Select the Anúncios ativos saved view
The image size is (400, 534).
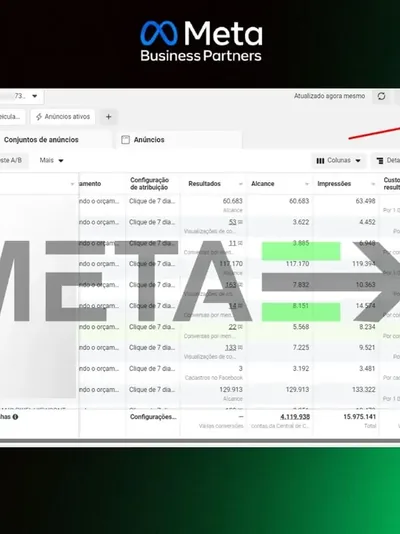(63, 117)
